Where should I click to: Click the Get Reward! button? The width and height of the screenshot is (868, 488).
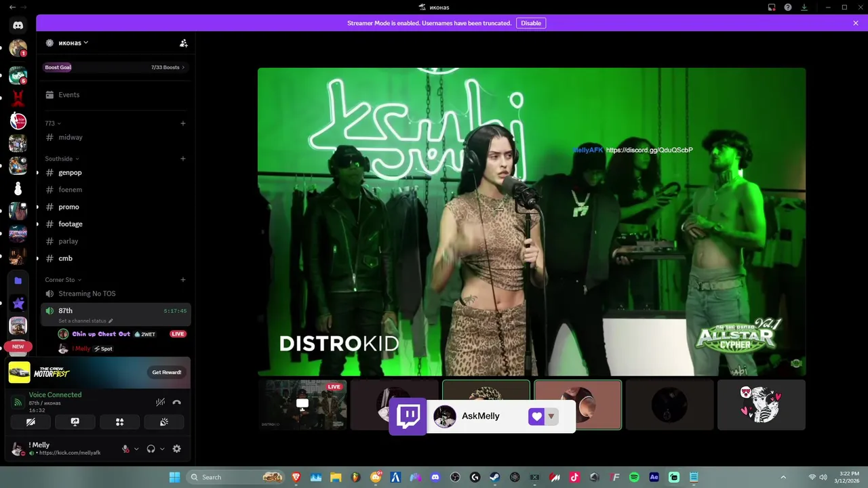(x=167, y=372)
